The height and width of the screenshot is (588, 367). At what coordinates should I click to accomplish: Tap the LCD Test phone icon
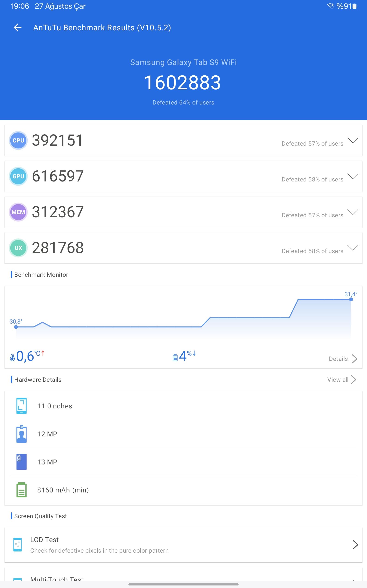17,545
